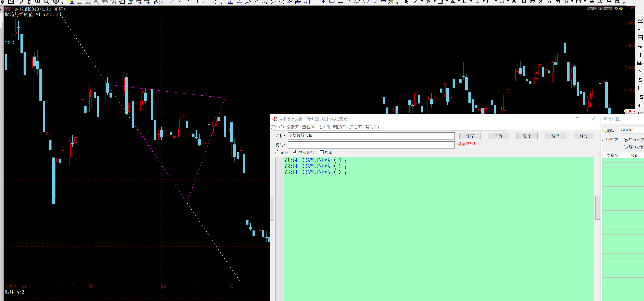
Task: Click the 运行 run button
Action: coord(526,136)
